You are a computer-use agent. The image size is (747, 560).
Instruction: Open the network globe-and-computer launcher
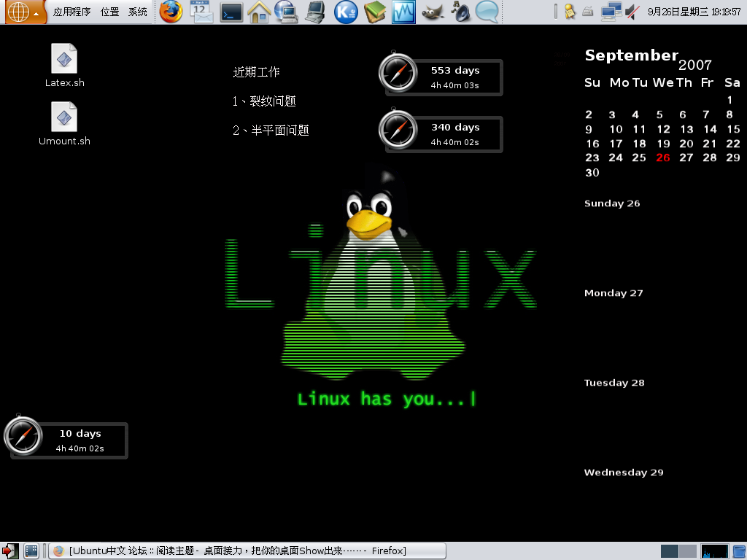point(286,12)
